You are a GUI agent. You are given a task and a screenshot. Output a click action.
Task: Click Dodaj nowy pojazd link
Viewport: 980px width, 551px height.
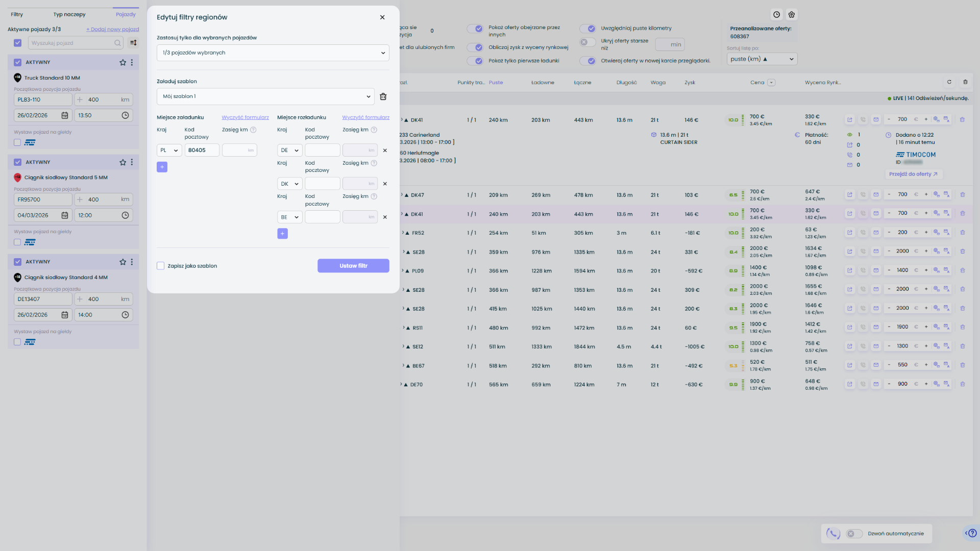(x=112, y=29)
